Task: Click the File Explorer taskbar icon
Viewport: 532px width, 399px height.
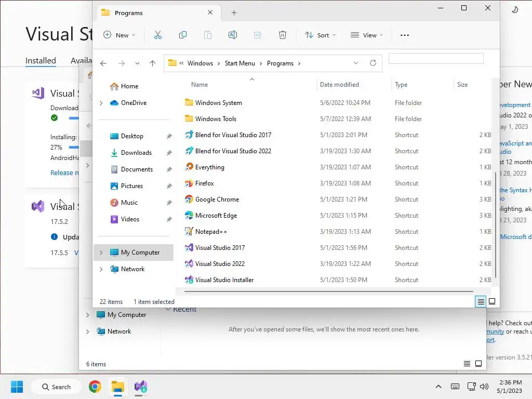Action: [118, 387]
